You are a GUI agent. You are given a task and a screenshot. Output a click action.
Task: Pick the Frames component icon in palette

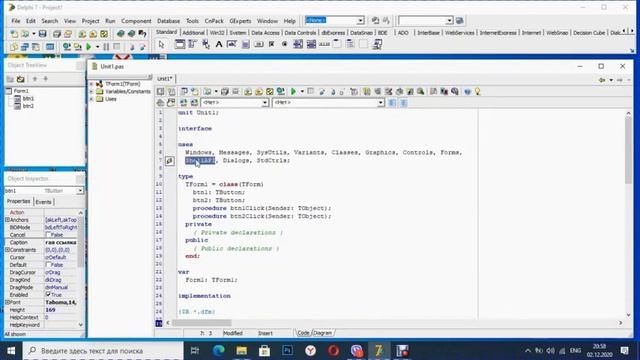pyautogui.click(x=180, y=44)
